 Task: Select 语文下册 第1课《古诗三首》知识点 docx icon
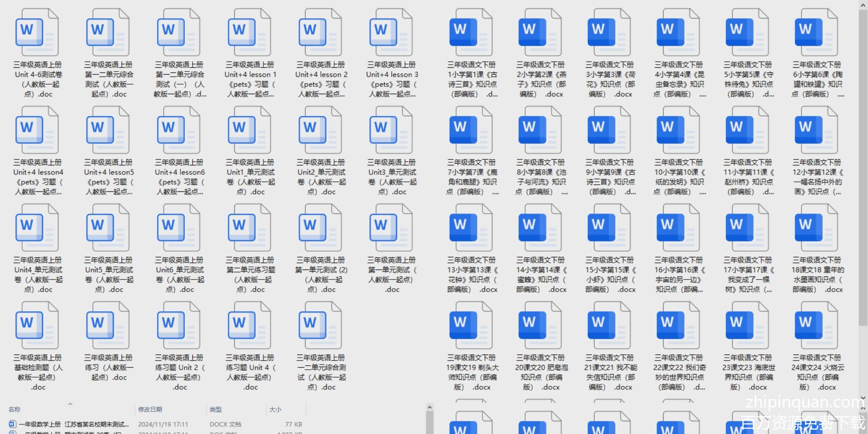pyautogui.click(x=471, y=32)
